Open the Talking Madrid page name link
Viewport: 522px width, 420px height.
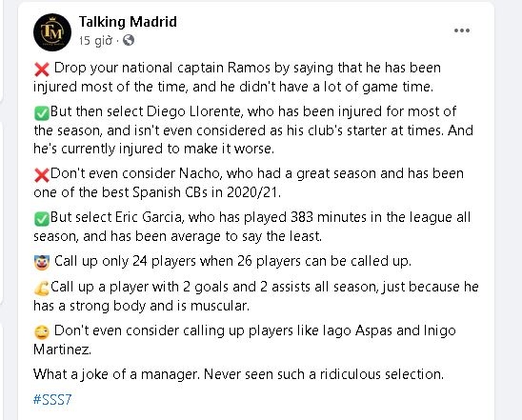pyautogui.click(x=128, y=22)
